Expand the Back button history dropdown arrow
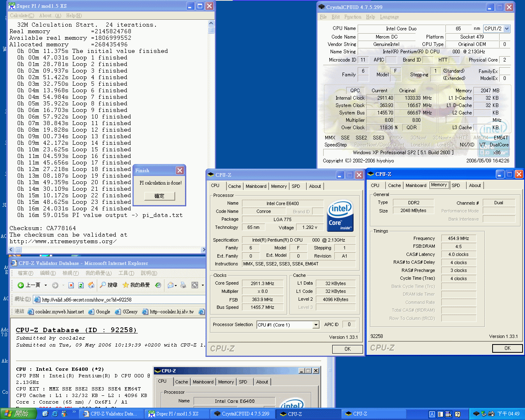Image resolution: width=525 pixels, height=420 pixels. click(46, 285)
